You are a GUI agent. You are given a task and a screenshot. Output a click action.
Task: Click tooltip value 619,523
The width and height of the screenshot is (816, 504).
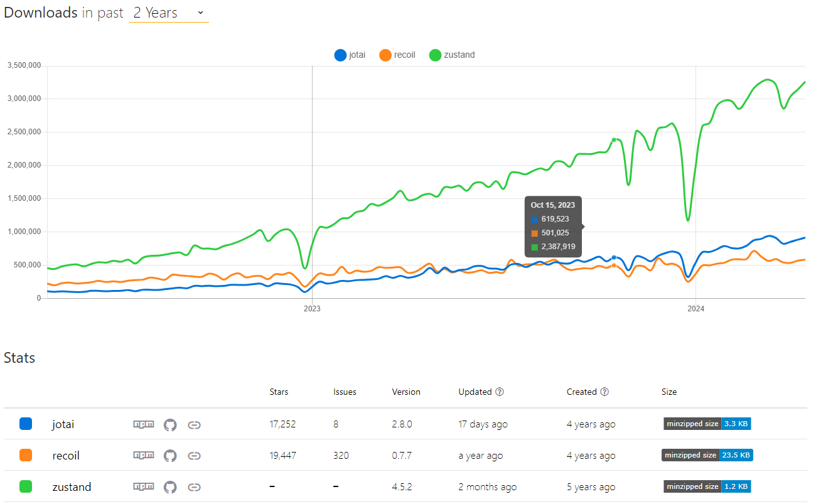(x=556, y=219)
